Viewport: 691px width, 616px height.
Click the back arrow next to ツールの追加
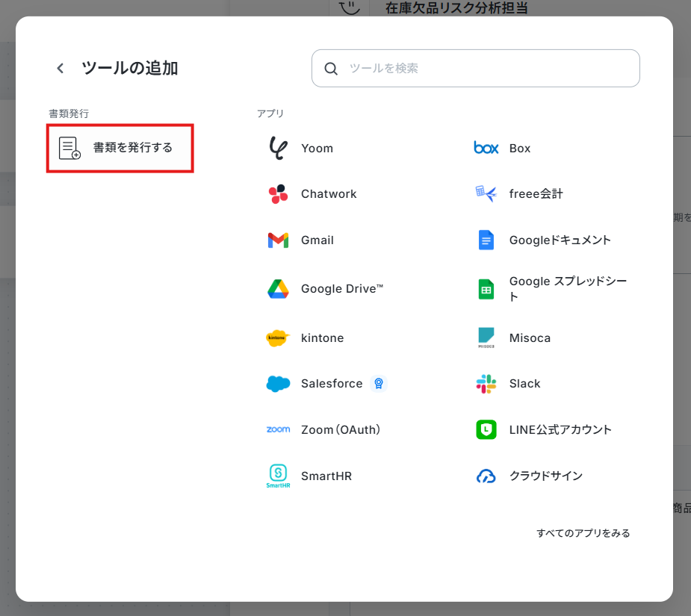(x=61, y=69)
